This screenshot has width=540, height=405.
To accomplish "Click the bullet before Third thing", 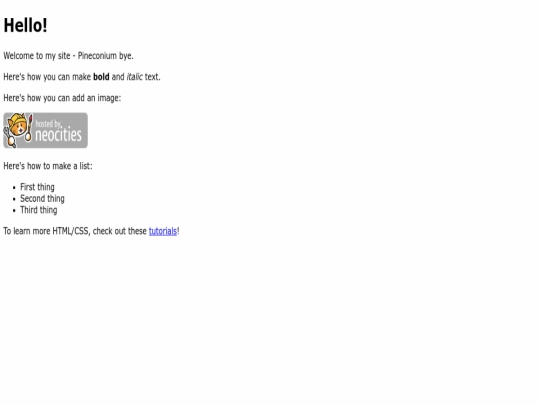I will pyautogui.click(x=14, y=210).
